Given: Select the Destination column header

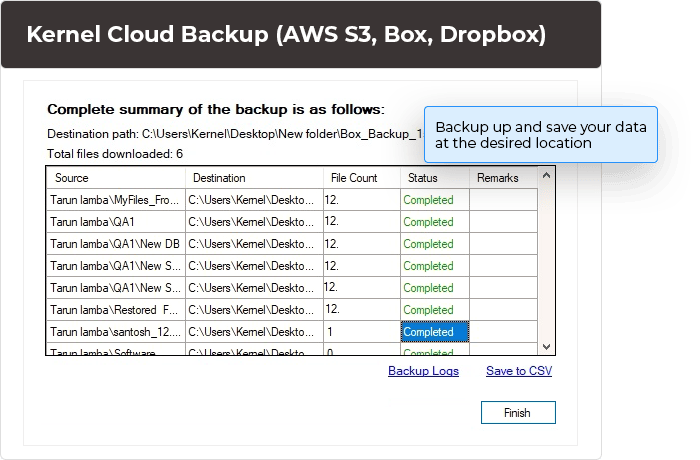Looking at the screenshot, I should [x=254, y=178].
